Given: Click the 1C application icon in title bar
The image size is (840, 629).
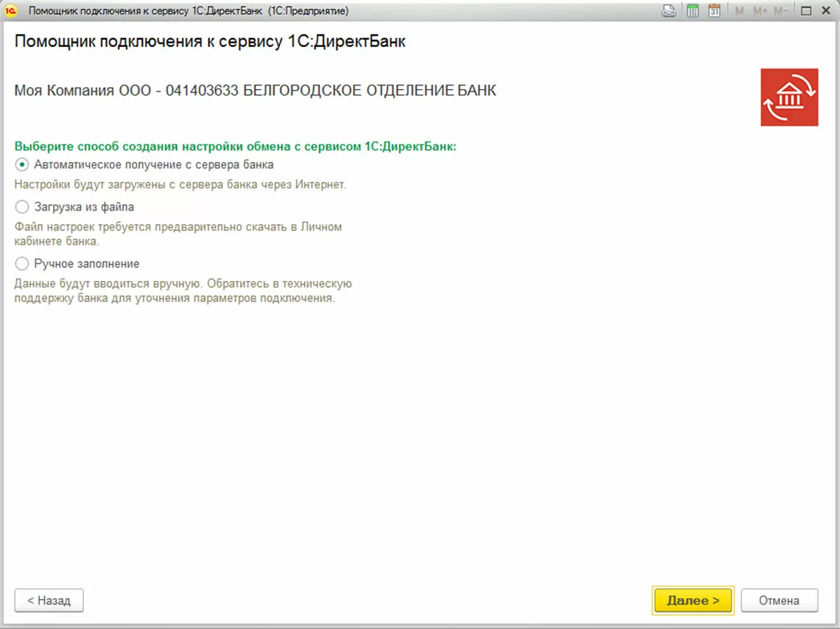Looking at the screenshot, I should 10,11.
